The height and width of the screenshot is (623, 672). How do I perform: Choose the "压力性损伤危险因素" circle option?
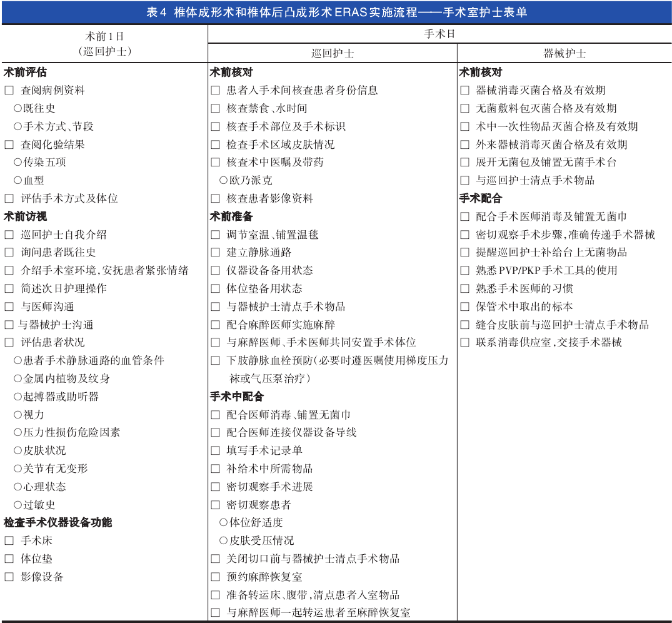coord(18,432)
